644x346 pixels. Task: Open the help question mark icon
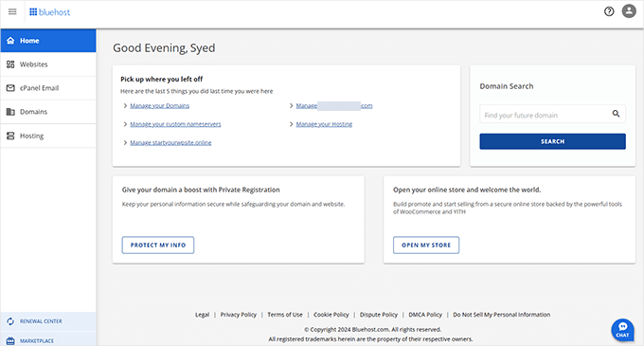(x=609, y=11)
